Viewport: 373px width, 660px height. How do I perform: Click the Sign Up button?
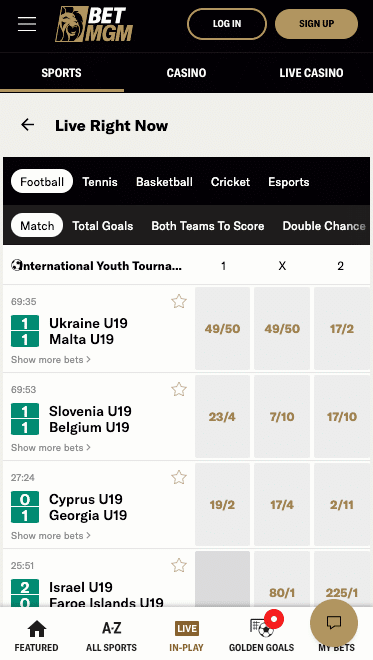point(317,24)
